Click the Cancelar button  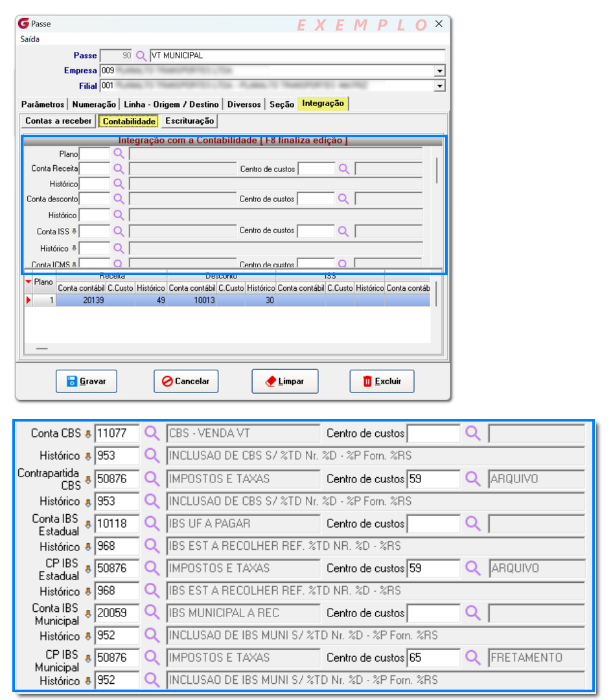pyautogui.click(x=186, y=381)
